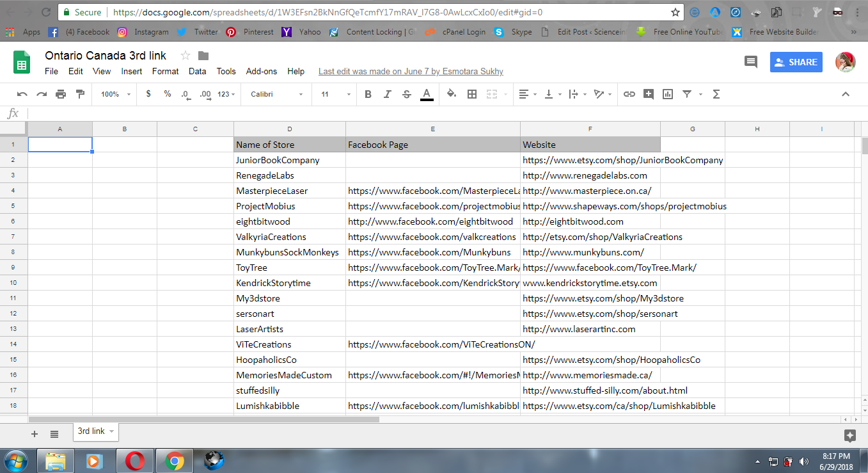
Task: Open the Text rotation dropdown
Action: (x=602, y=94)
